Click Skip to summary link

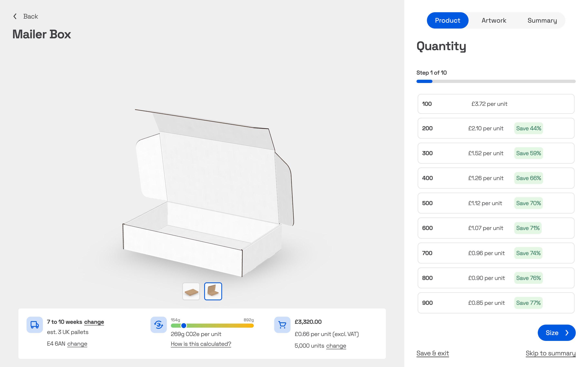click(550, 353)
